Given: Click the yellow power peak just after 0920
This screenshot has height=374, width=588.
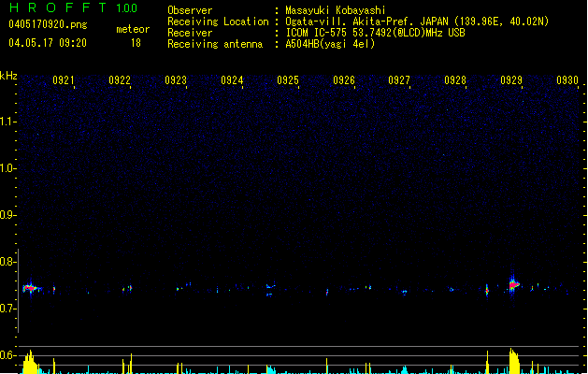Looking at the screenshot, I should pos(30,362).
